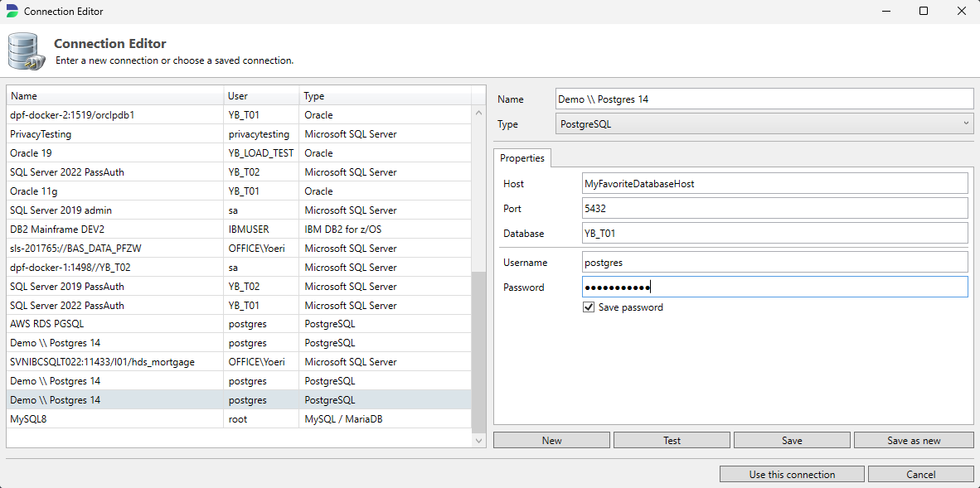Uncheck the Save password checkbox
Viewport: 980px width, 488px height.
coord(589,307)
